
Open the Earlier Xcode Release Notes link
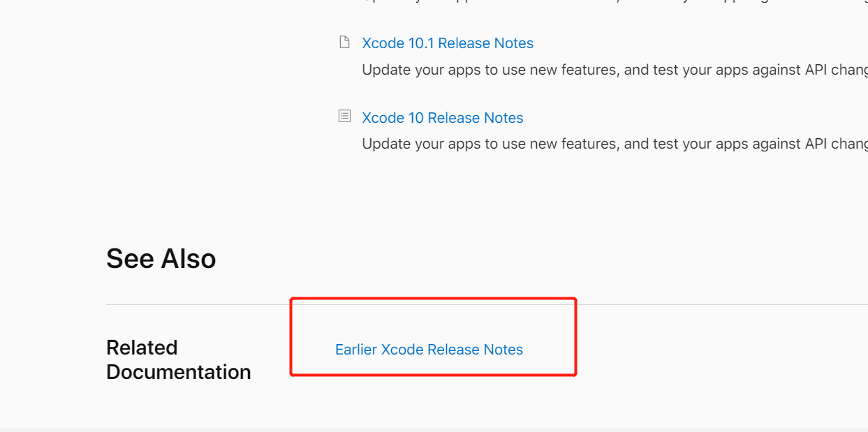pyautogui.click(x=429, y=350)
